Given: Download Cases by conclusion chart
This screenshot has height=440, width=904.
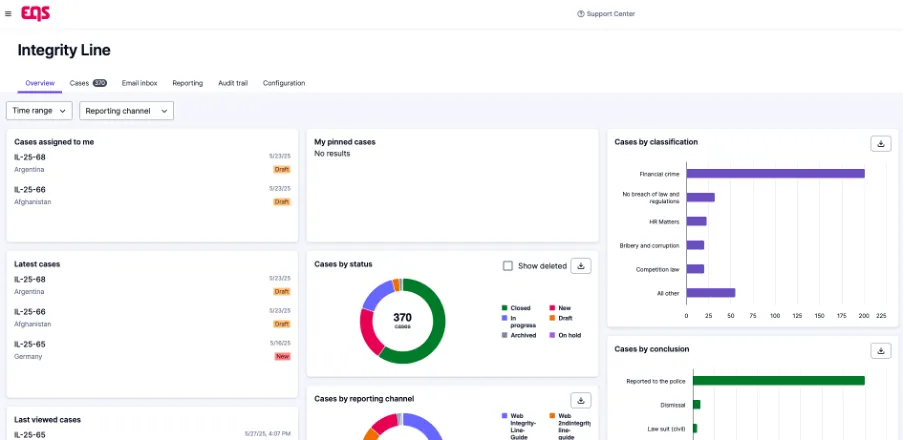Looking at the screenshot, I should [880, 351].
